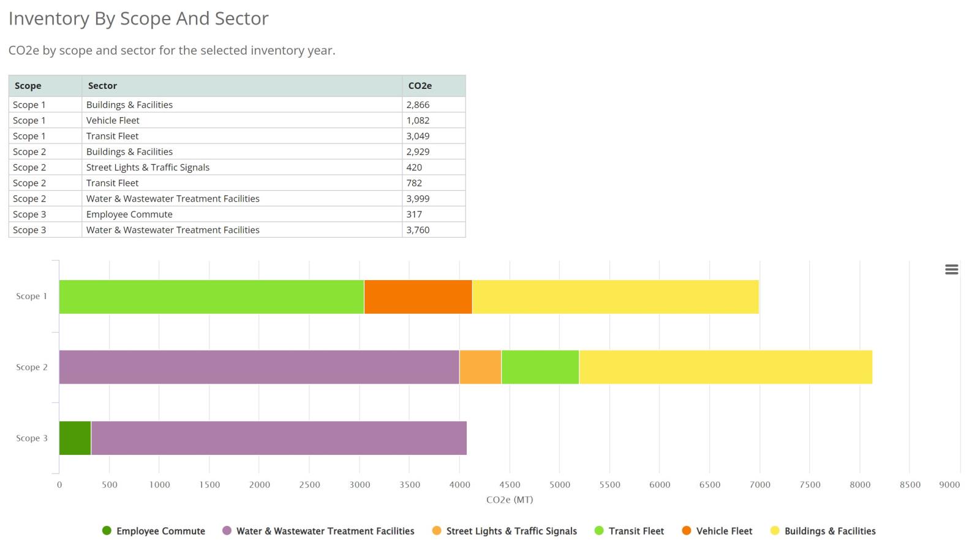Viewport: 980px width, 548px height.
Task: Click Scope 2 Transit Fleet table cell
Action: point(242,183)
